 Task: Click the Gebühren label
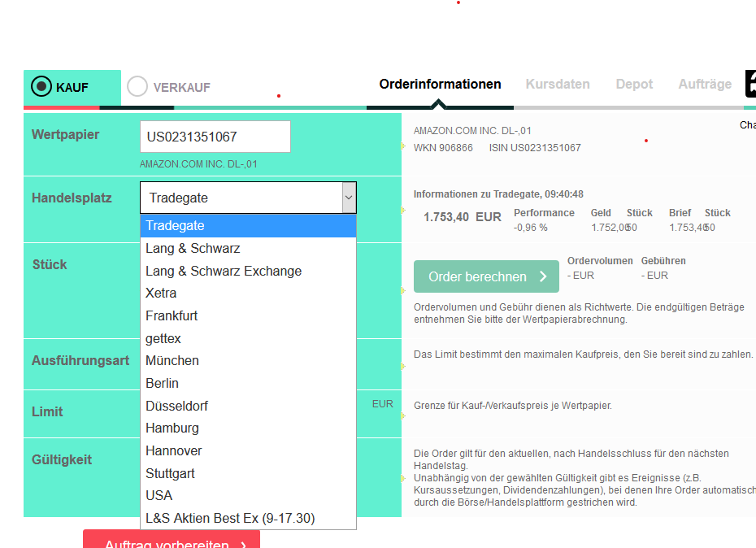pos(663,261)
